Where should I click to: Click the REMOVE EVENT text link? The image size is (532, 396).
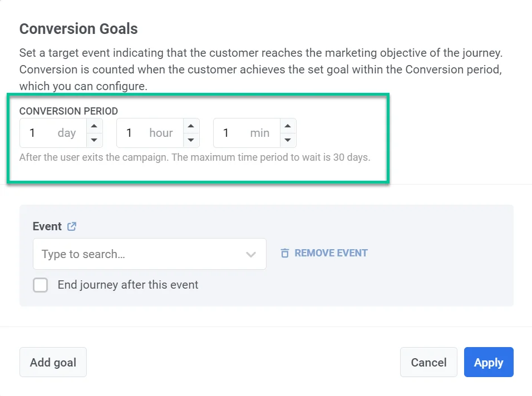point(331,253)
